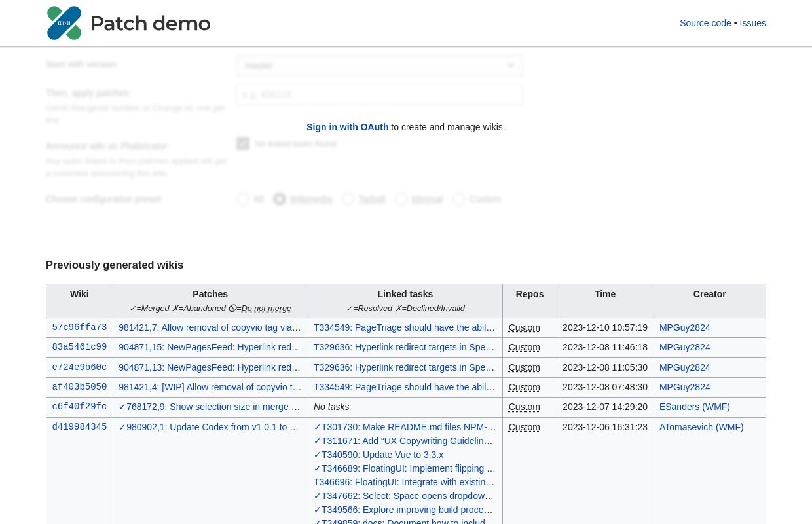The height and width of the screenshot is (524, 812).
Task: Open the Source code link
Action: click(x=705, y=23)
